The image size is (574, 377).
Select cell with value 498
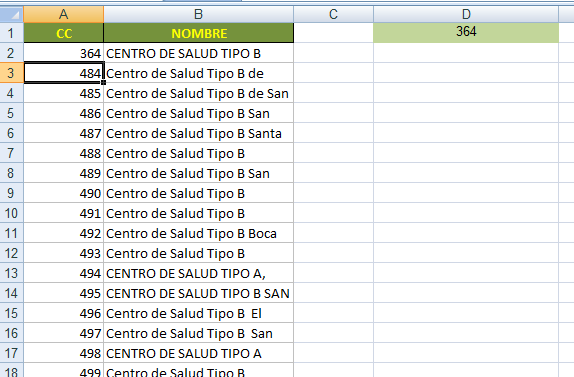[64, 353]
